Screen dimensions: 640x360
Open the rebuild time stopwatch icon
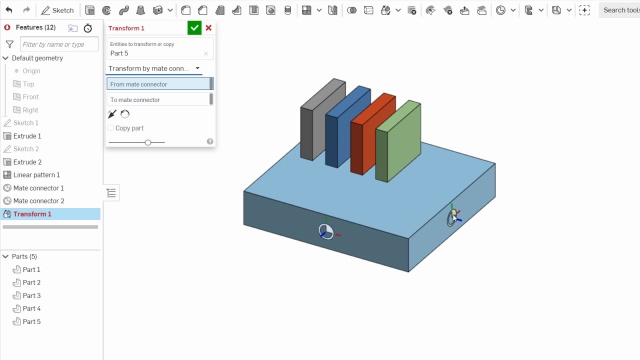click(x=88, y=28)
